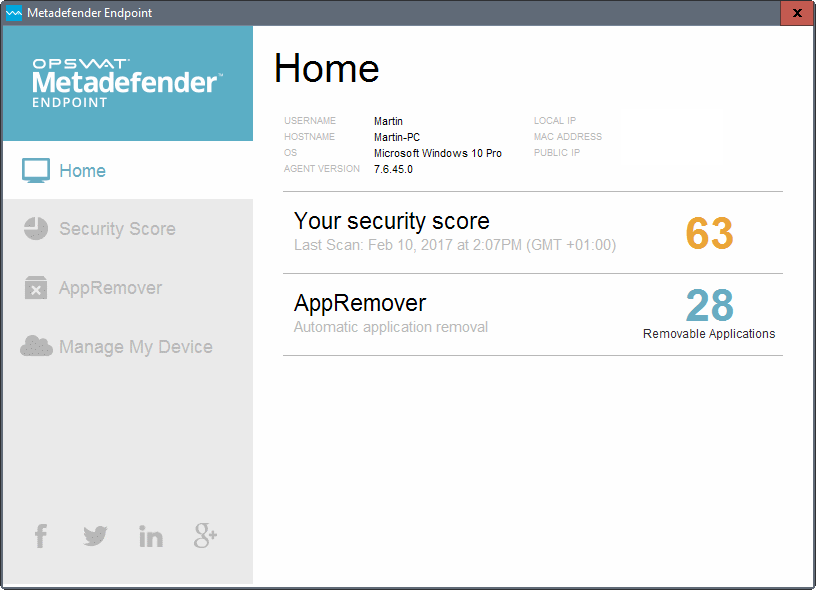Open the Twitter bird icon
The width and height of the screenshot is (816, 590).
pyautogui.click(x=95, y=536)
